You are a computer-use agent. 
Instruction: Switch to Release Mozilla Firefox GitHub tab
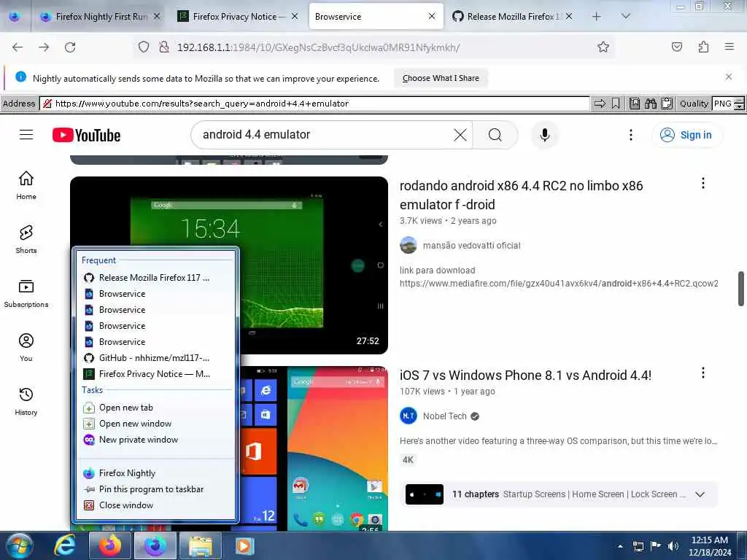[x=508, y=16]
